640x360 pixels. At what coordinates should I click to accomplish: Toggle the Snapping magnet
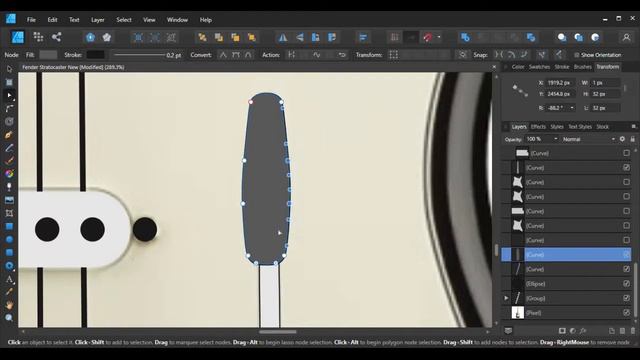click(x=427, y=38)
